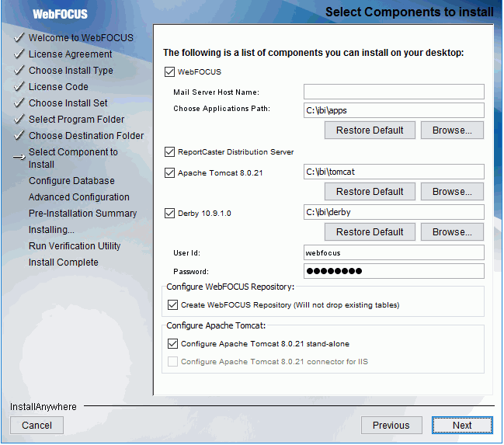Click arrow icon beside Select Component to Install
This screenshot has height=445, width=504.
tap(19, 157)
